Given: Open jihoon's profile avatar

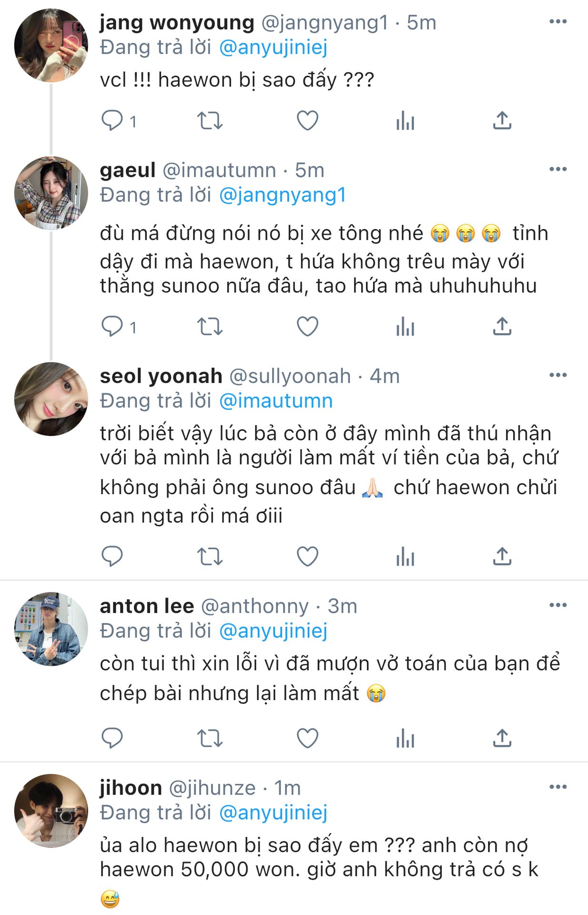Looking at the screenshot, I should point(51,811).
